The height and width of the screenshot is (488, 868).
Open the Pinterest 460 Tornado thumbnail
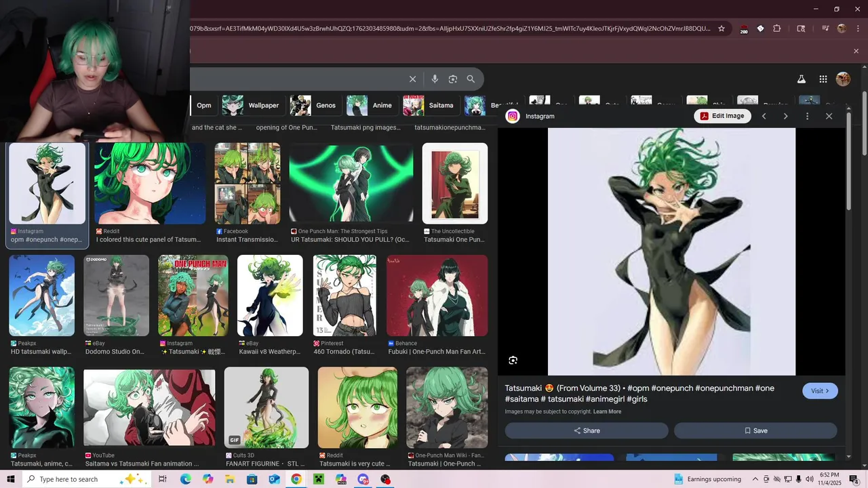(x=344, y=296)
